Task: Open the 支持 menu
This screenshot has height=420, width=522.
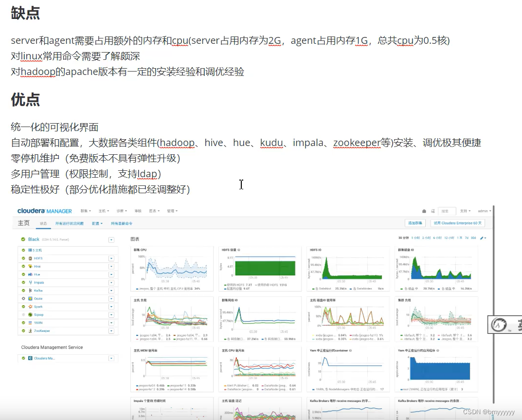Action: point(465,211)
